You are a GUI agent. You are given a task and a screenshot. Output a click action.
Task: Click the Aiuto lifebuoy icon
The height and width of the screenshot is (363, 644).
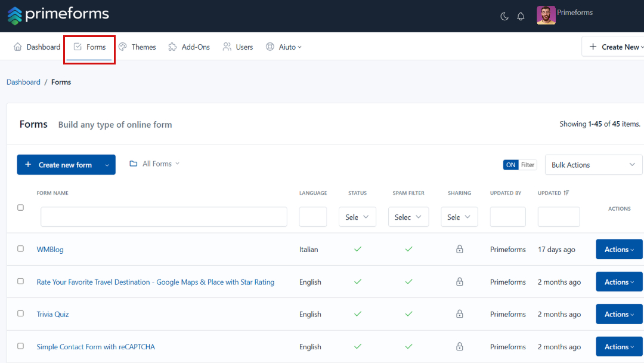(x=270, y=47)
